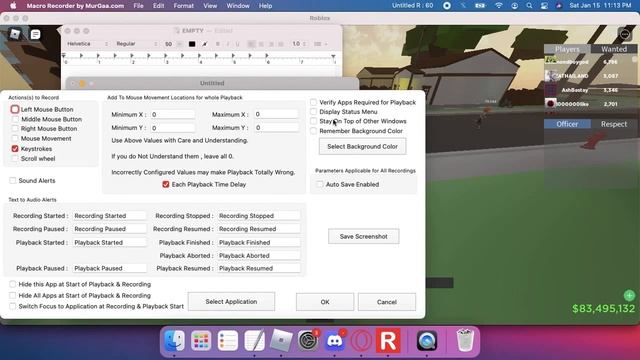640x360 pixels.
Task: Open the Roblox logo menu in game
Action: pyautogui.click(x=15, y=34)
